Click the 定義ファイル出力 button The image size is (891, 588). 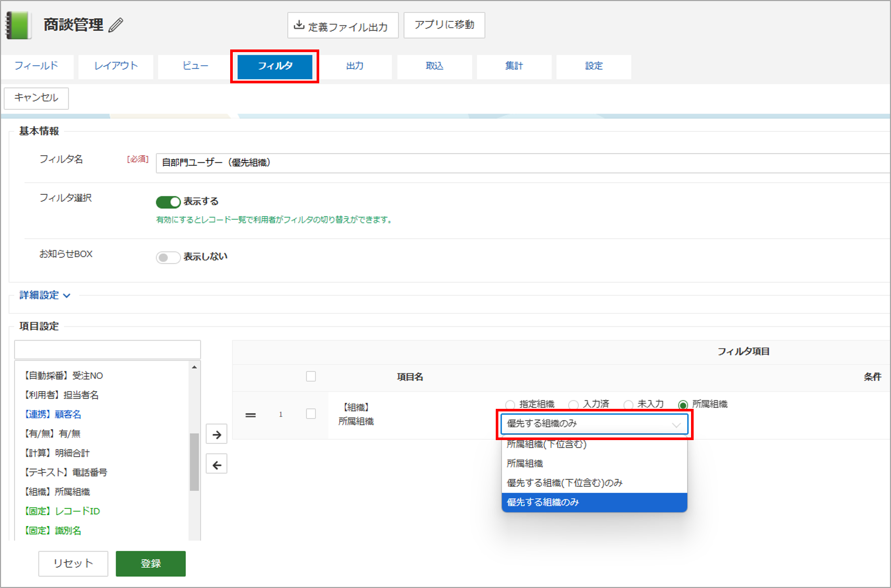point(343,26)
